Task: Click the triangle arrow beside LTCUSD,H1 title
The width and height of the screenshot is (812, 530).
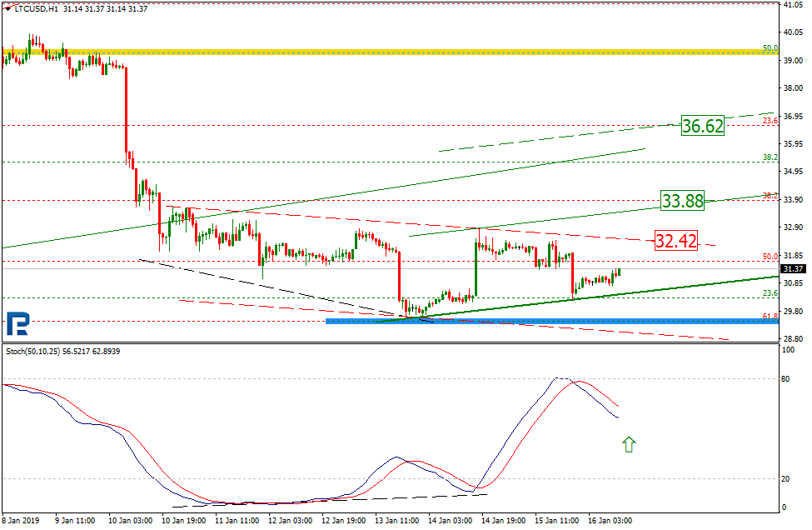Action: [x=8, y=8]
